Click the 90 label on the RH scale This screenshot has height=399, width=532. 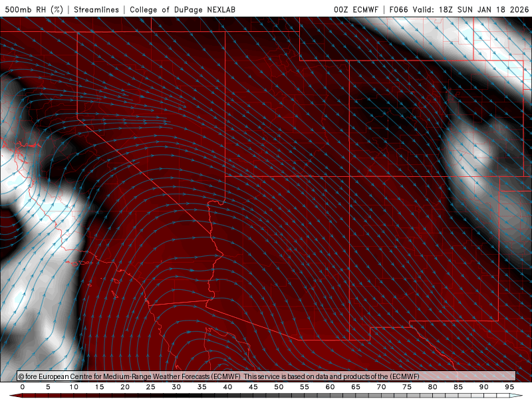[x=483, y=387]
